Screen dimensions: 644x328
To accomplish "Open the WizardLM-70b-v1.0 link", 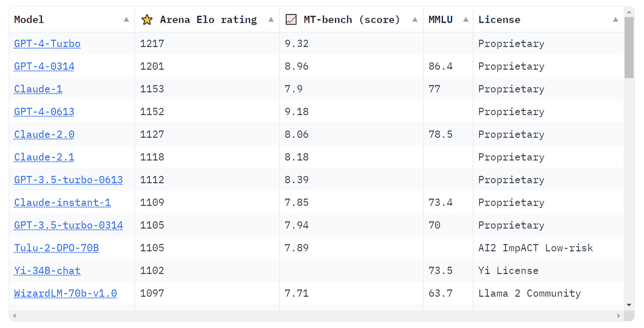I will pos(65,293).
